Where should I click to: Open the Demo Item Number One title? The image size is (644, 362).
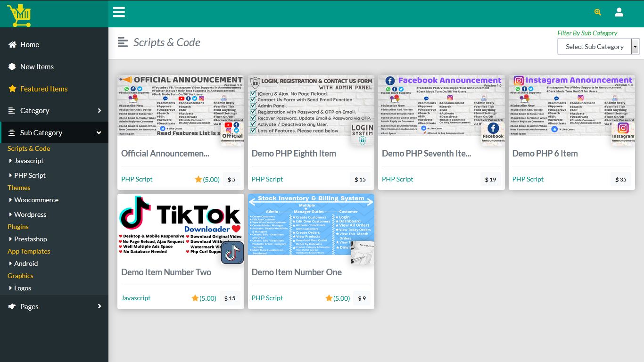(297, 272)
